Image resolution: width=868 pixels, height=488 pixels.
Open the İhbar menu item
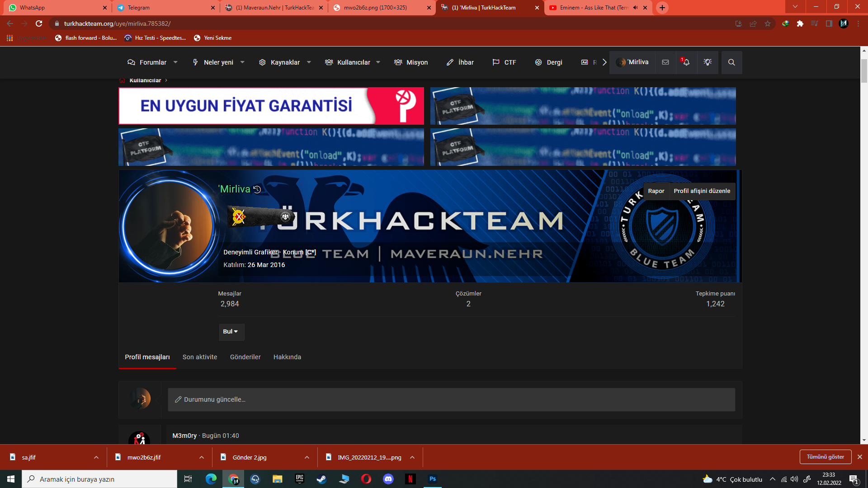pyautogui.click(x=460, y=62)
